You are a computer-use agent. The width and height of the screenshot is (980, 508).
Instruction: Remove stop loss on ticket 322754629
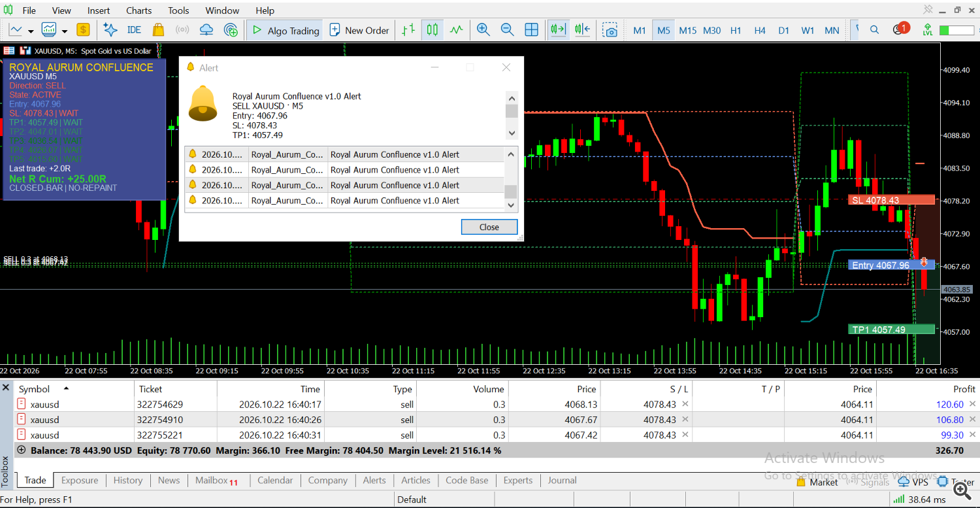685,404
